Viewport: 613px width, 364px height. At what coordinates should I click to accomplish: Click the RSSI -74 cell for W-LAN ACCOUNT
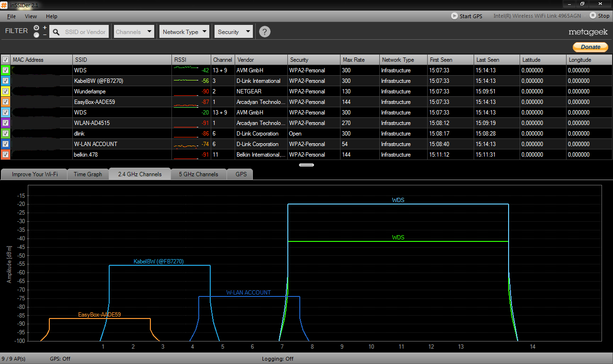coord(192,144)
